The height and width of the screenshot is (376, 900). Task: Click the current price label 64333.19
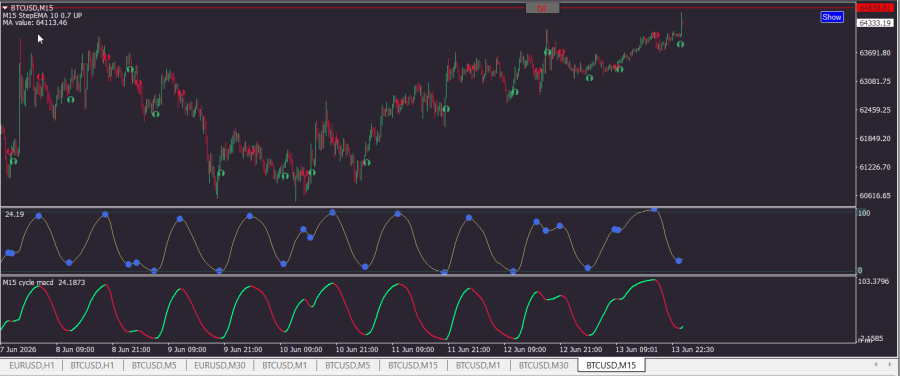[875, 23]
